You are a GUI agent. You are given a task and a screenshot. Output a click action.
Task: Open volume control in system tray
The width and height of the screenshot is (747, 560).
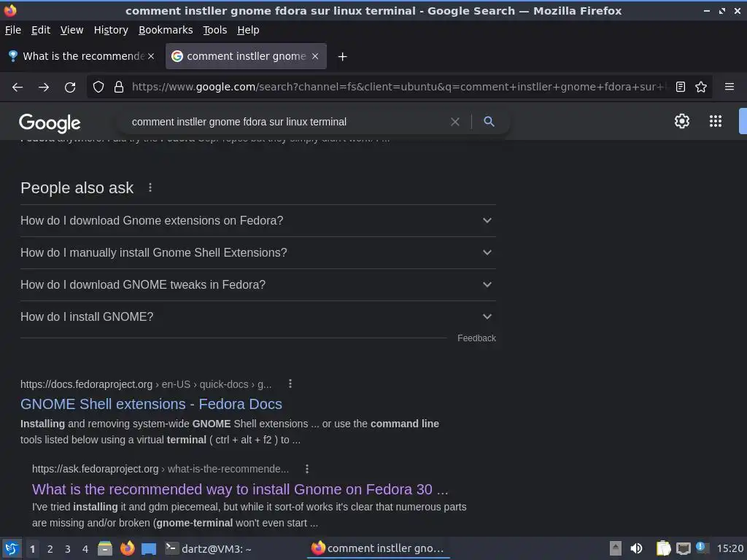coord(636,548)
